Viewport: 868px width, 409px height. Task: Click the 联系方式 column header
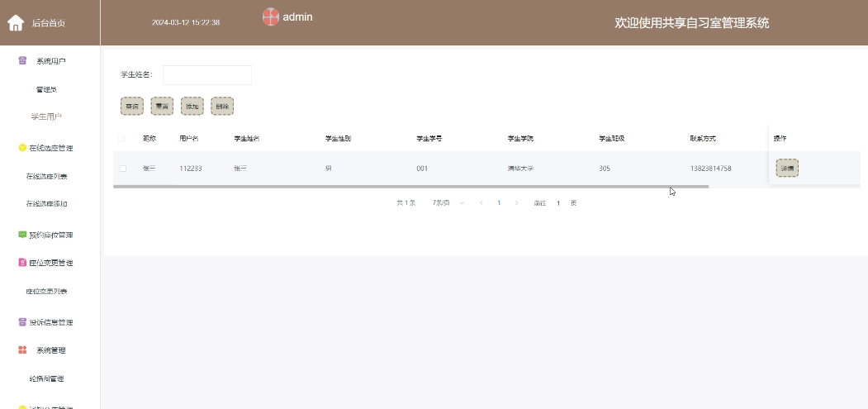(x=703, y=139)
